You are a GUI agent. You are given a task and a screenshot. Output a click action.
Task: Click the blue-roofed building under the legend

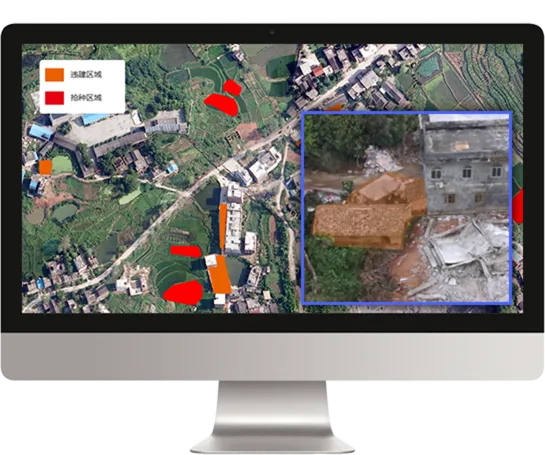pyautogui.click(x=95, y=119)
